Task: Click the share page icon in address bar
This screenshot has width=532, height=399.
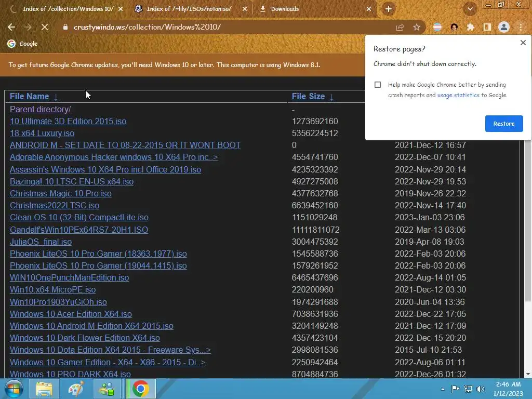Action: coord(400,27)
